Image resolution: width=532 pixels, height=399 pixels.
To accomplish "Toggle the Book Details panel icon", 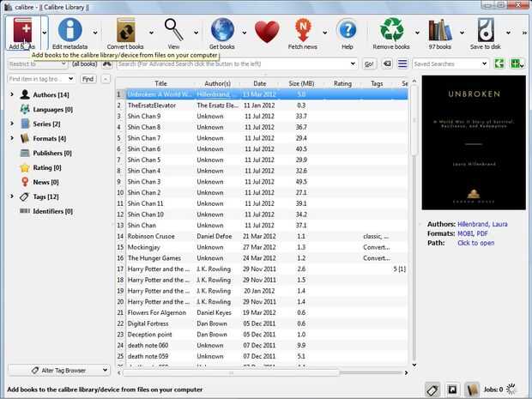I will coord(472,390).
